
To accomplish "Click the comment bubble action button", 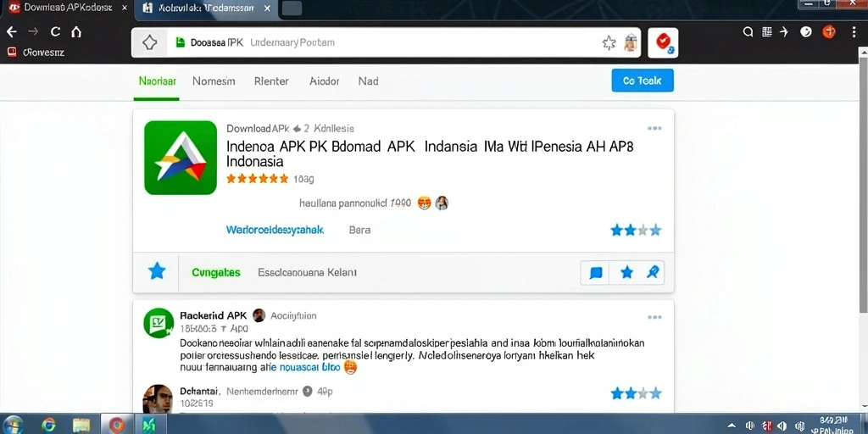I will point(596,272).
